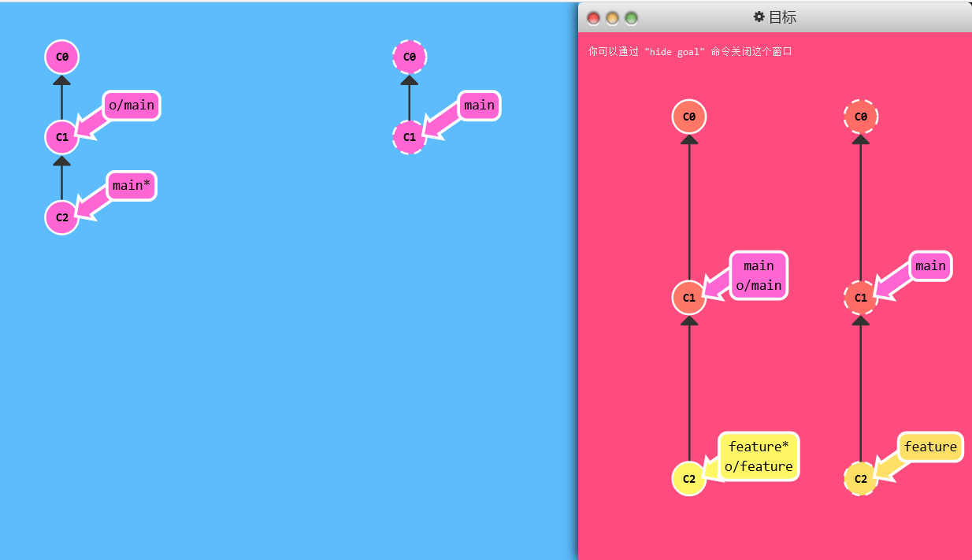The image size is (972, 560).
Task: Click the solid C1 commit in goal window
Action: tap(688, 298)
